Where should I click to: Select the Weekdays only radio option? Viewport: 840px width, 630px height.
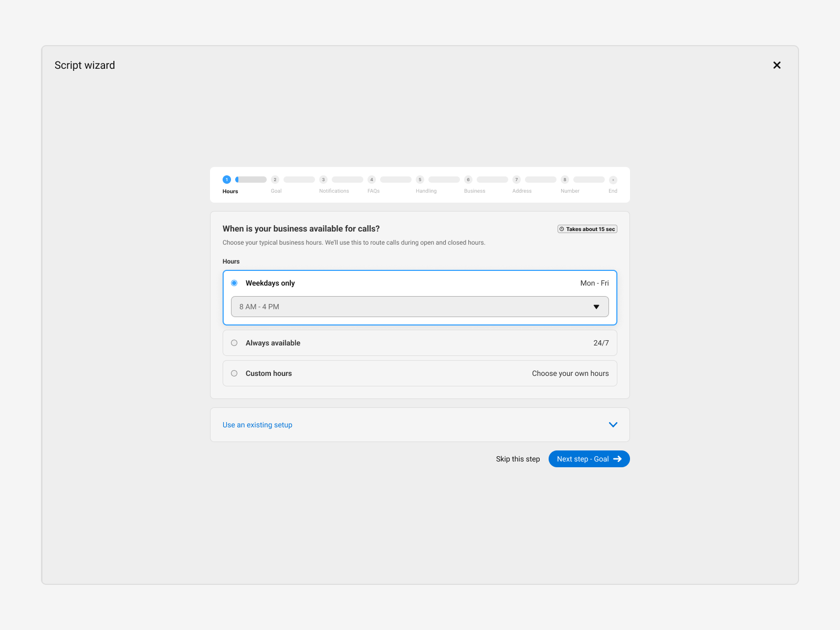[x=234, y=283]
